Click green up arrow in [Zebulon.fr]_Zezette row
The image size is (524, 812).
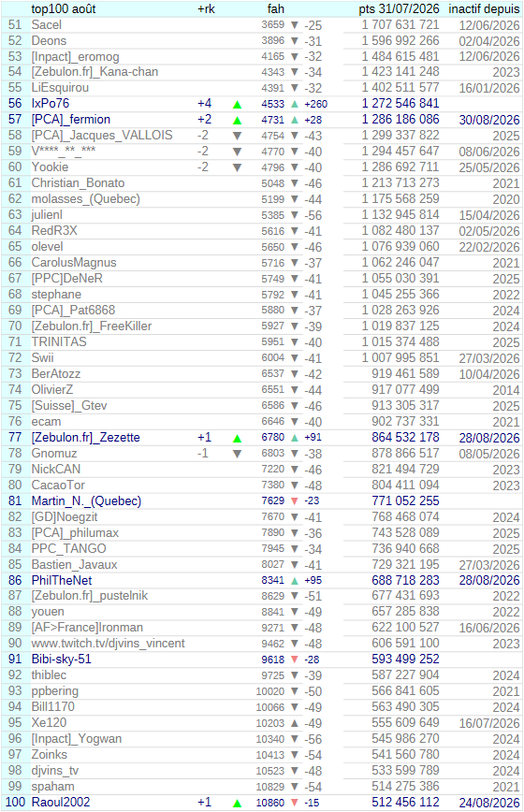[x=237, y=438]
